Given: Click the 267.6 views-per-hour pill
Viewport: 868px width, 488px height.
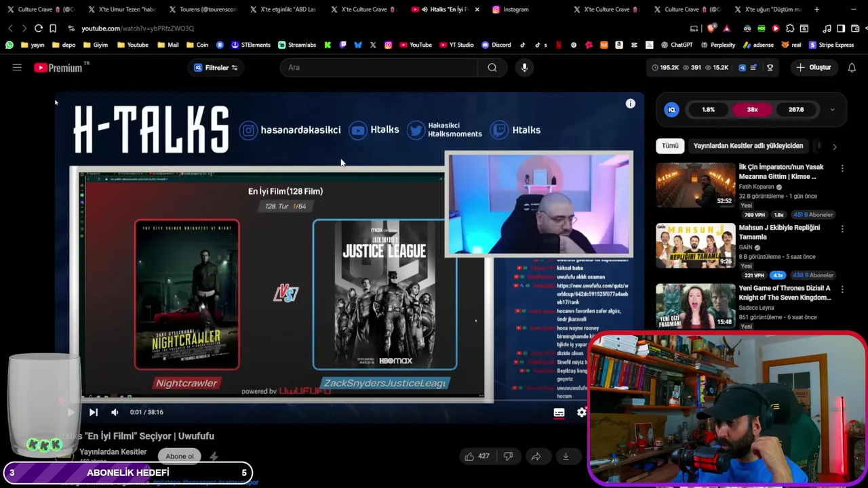Looking at the screenshot, I should pos(796,109).
